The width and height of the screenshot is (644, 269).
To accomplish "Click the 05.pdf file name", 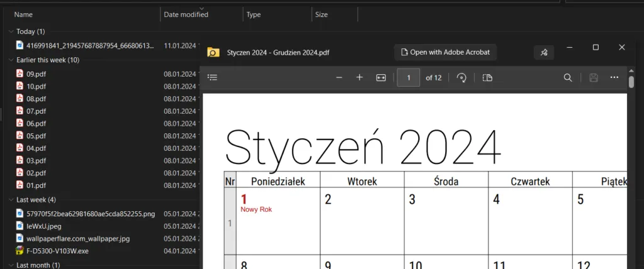I will [x=36, y=136].
